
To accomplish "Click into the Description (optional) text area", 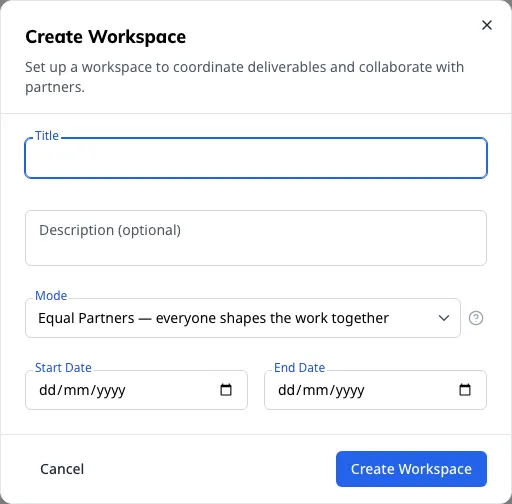I will click(256, 238).
